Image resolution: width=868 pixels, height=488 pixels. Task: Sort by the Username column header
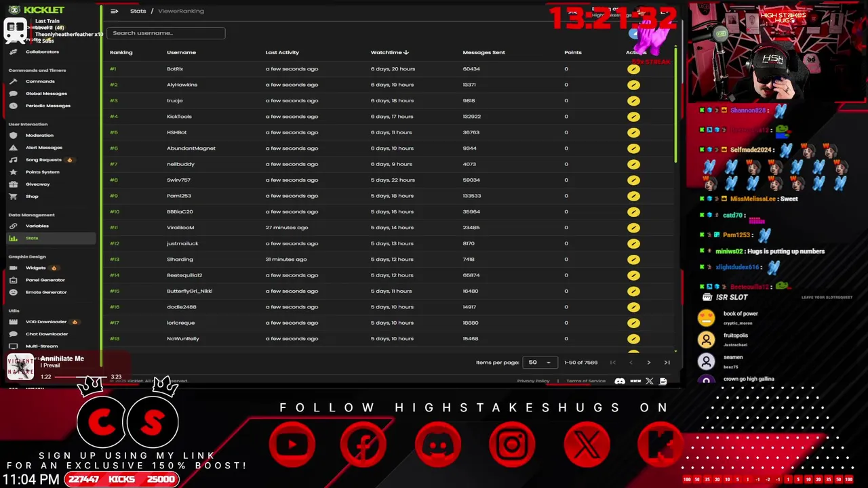pos(181,52)
